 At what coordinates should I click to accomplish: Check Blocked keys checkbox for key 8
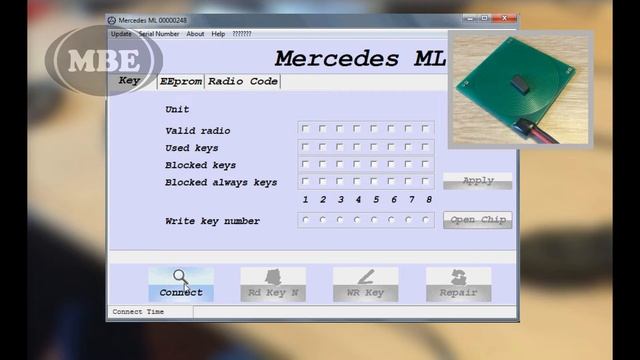(425, 164)
